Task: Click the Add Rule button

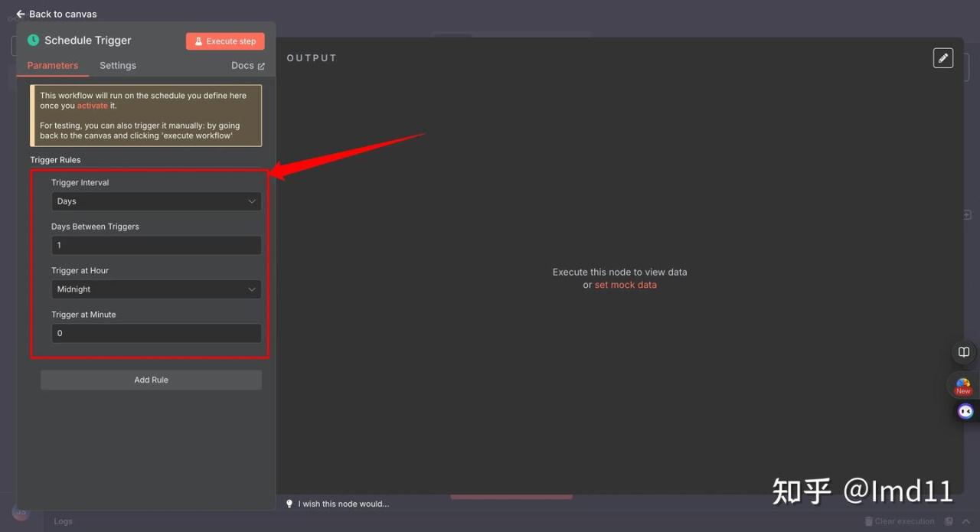Action: [151, 380]
